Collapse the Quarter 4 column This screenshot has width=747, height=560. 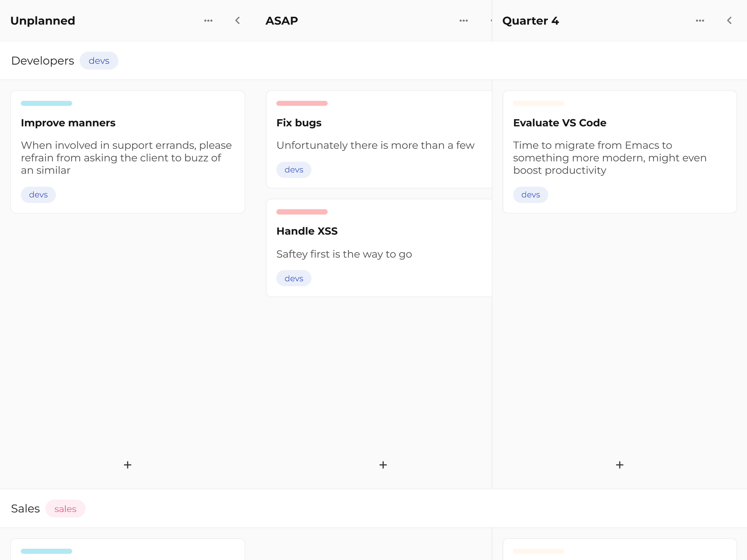(729, 20)
